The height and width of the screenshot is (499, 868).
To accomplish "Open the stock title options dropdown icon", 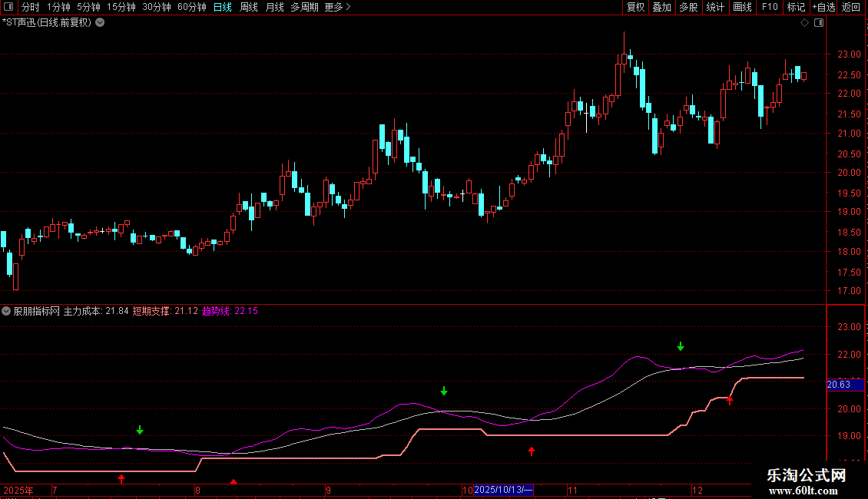I will click(x=100, y=23).
